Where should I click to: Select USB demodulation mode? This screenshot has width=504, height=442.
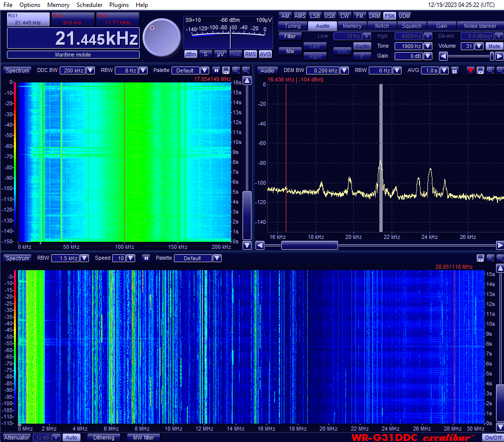pyautogui.click(x=330, y=16)
